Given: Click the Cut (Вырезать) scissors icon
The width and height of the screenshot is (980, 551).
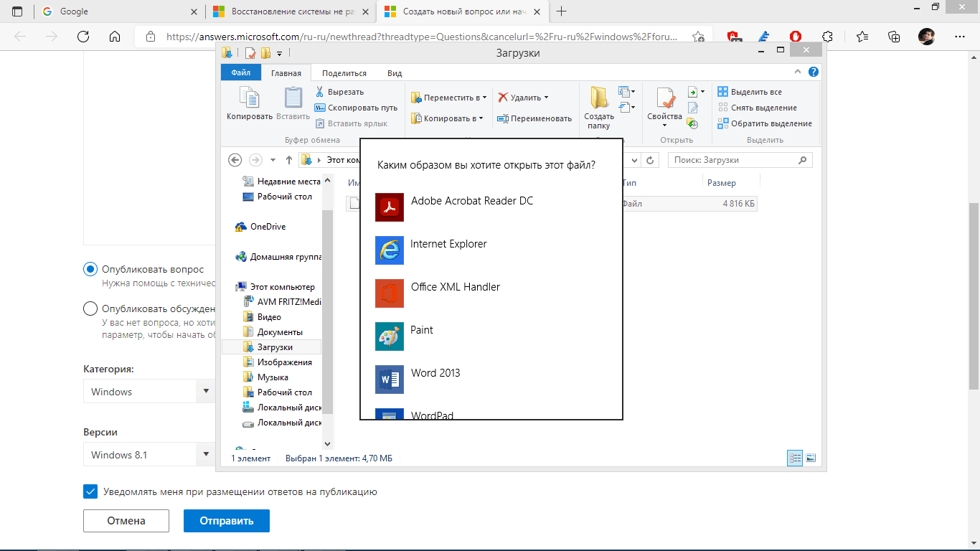Looking at the screenshot, I should [320, 92].
